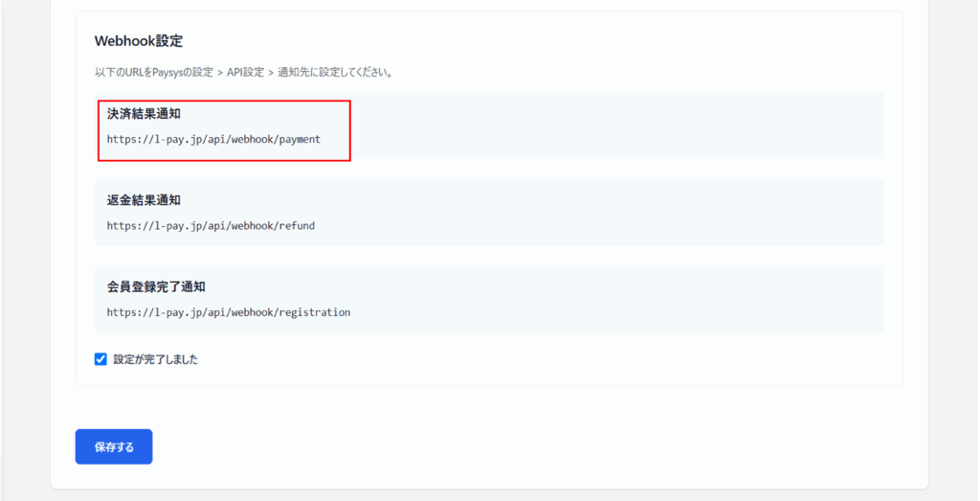This screenshot has width=980, height=501.
Task: Select the refund webhook URL text
Action: pyautogui.click(x=211, y=226)
